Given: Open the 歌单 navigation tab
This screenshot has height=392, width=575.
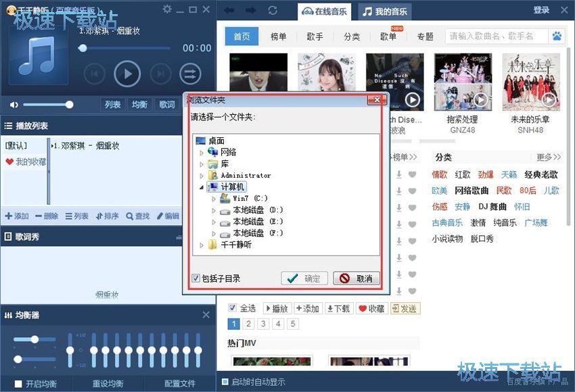Looking at the screenshot, I should point(388,36).
